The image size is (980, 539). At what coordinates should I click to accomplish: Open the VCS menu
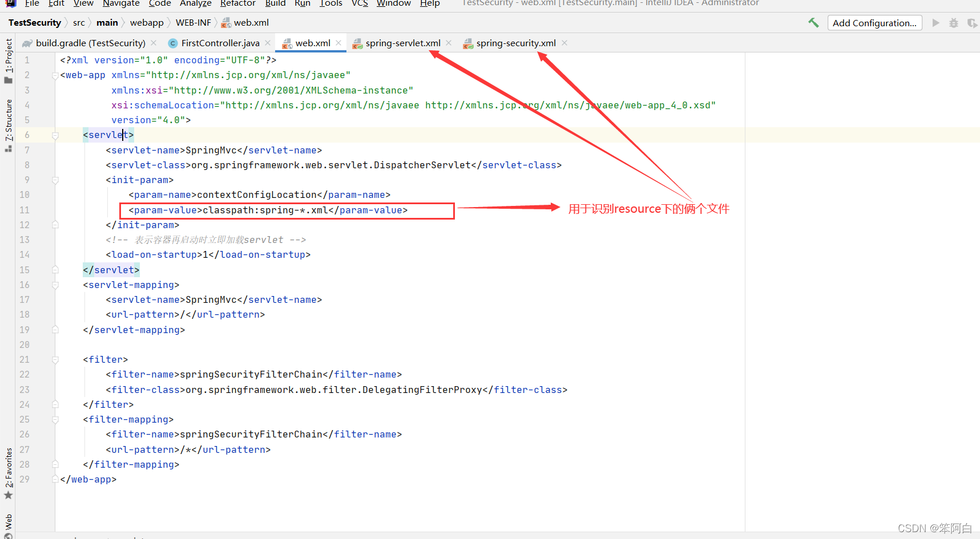[x=360, y=3]
